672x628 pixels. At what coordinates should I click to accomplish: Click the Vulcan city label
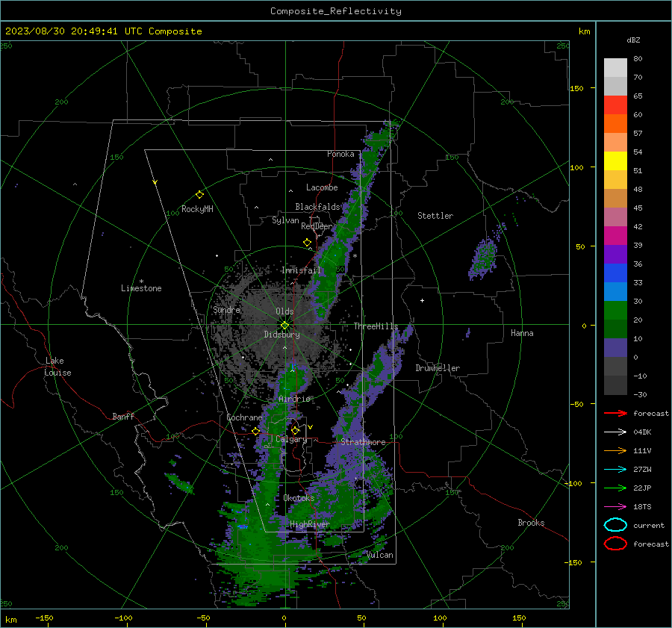[380, 555]
